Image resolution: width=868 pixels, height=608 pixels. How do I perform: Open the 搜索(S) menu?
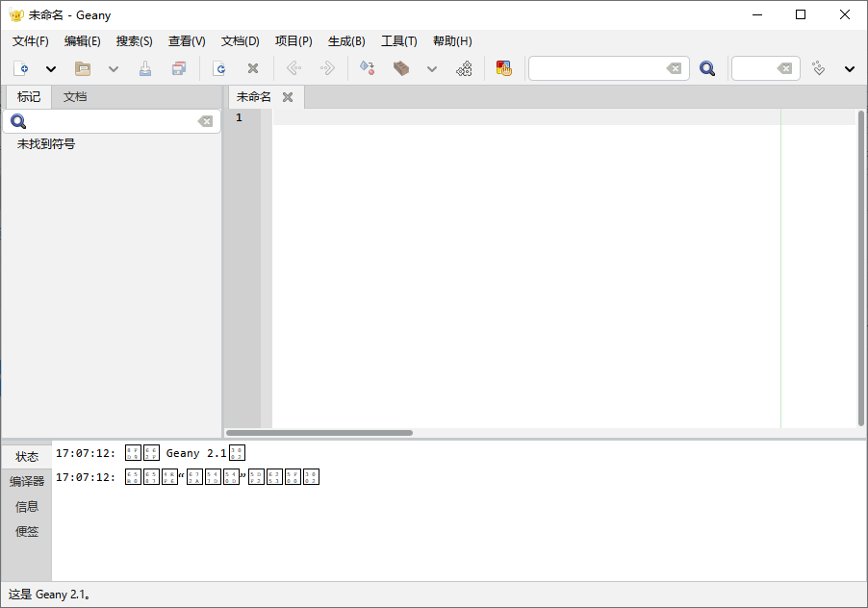[134, 41]
